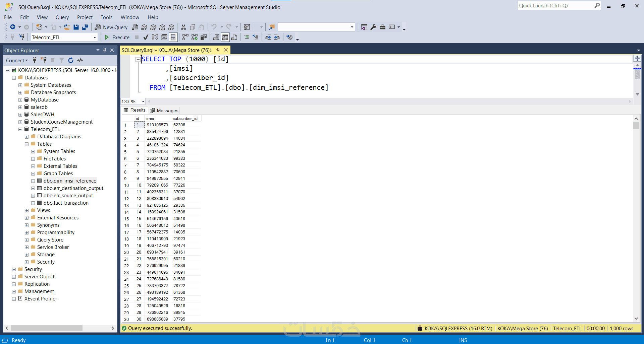
Task: Start a new XMLA query
Action: tap(162, 27)
